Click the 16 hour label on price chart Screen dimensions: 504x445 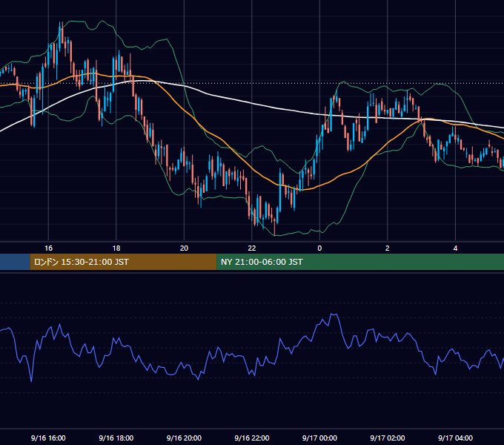tap(48, 248)
